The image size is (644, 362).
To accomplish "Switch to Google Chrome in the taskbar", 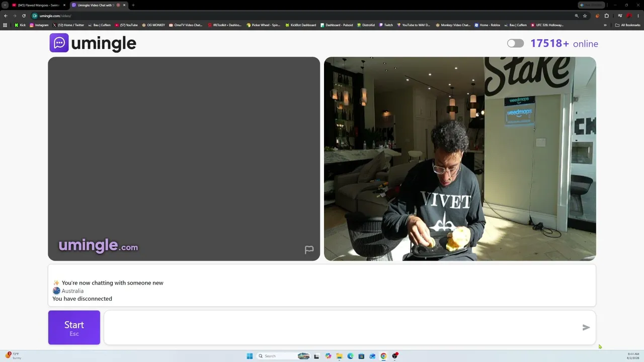I will tap(383, 356).
